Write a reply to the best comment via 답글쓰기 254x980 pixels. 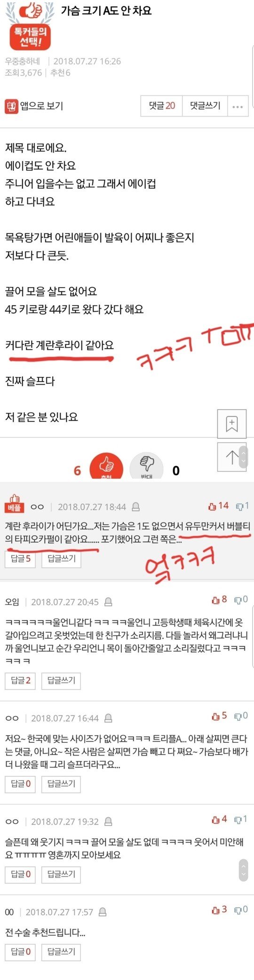click(x=61, y=559)
